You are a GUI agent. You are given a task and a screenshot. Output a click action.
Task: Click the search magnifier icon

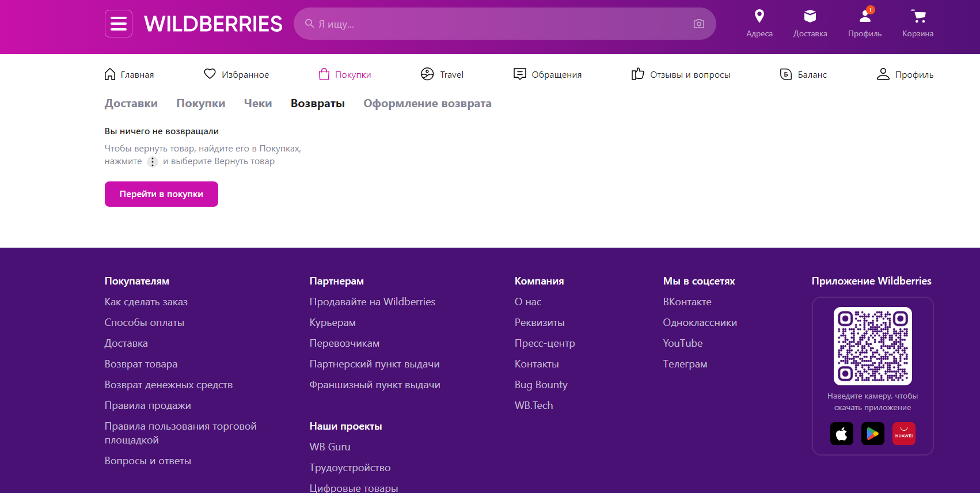click(x=309, y=24)
